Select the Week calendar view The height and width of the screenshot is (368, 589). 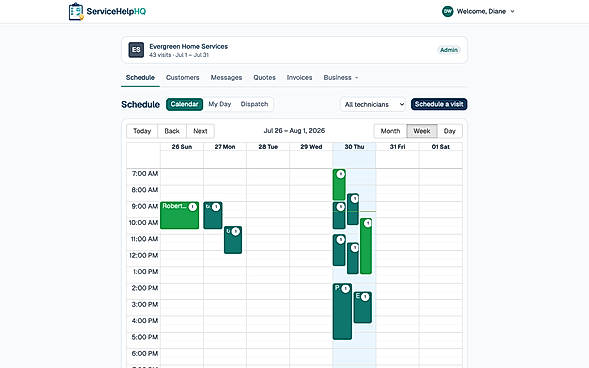422,131
